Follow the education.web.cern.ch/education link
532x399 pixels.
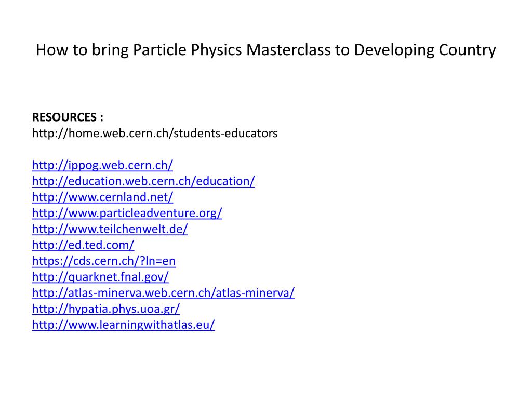[x=143, y=181]
